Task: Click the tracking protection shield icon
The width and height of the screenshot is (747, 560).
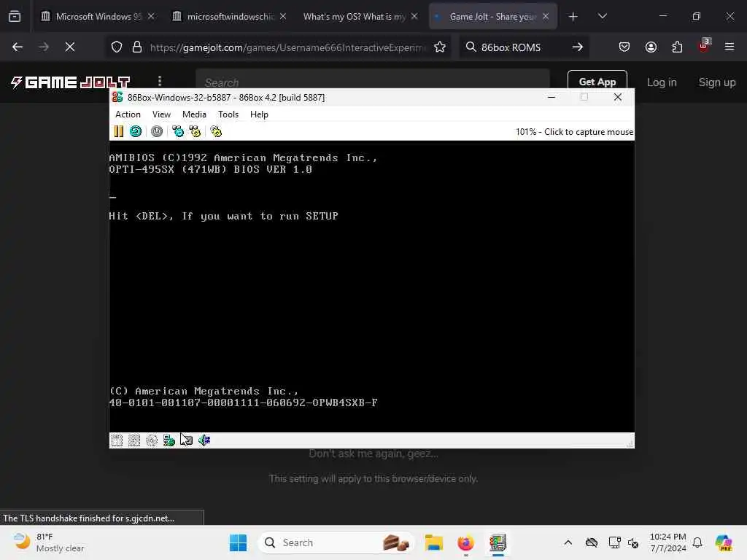Action: coord(117,47)
